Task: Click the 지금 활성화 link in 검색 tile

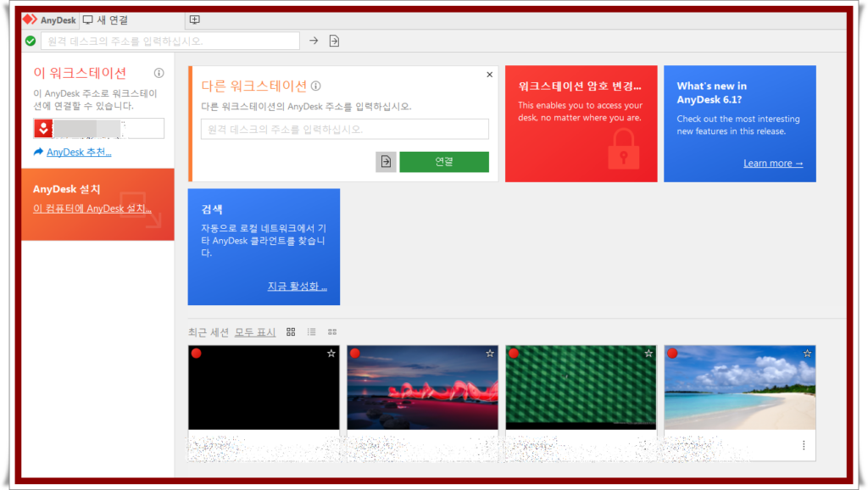Action: pos(297,287)
